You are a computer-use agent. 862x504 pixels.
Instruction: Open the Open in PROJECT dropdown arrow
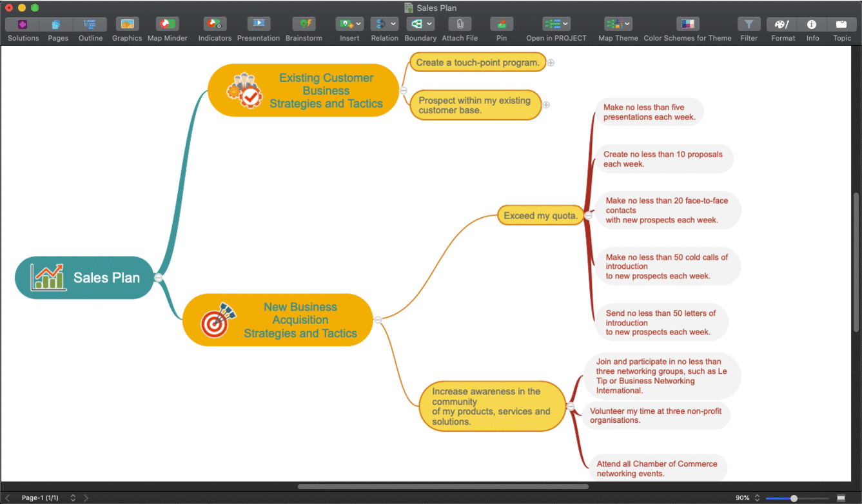click(566, 24)
